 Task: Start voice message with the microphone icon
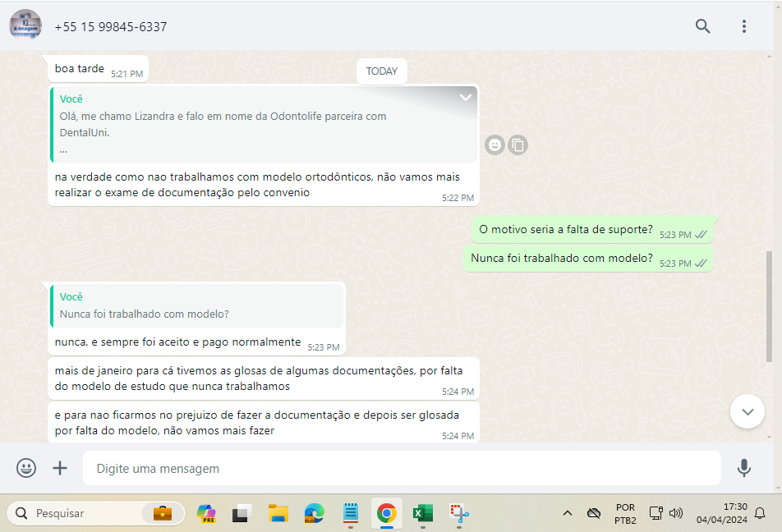click(743, 468)
